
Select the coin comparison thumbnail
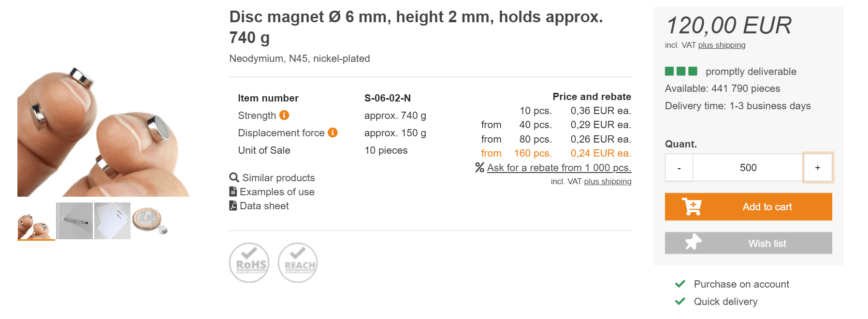(150, 220)
